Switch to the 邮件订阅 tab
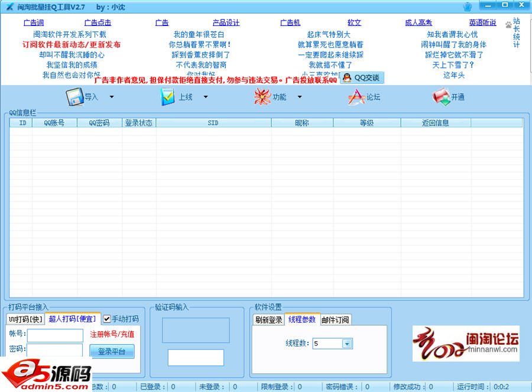The height and width of the screenshot is (392, 532). click(x=334, y=319)
